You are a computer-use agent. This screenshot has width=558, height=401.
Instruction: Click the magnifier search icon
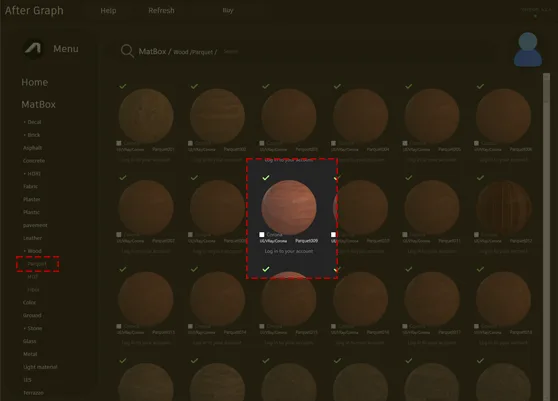(x=127, y=51)
